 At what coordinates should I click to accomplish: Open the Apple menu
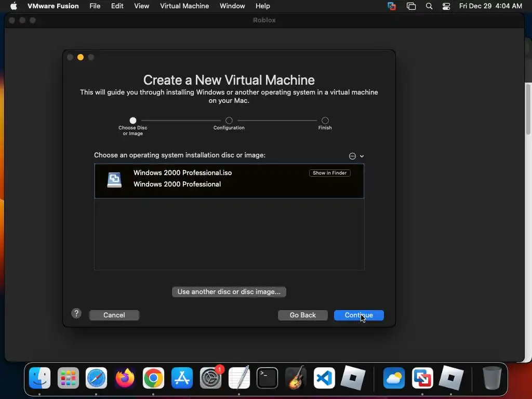[x=14, y=6]
